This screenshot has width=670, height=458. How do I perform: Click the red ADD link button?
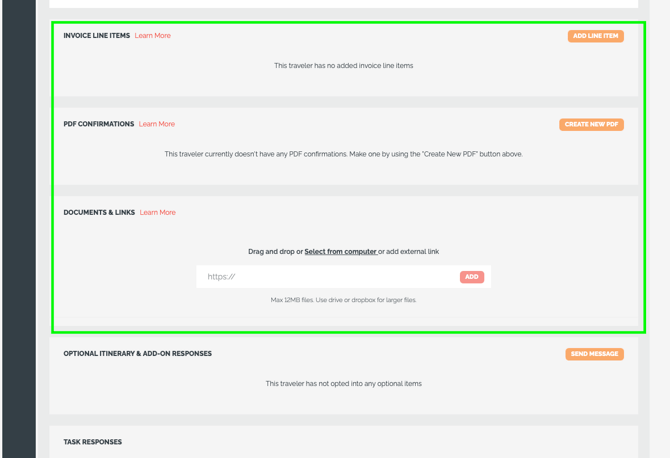click(472, 277)
